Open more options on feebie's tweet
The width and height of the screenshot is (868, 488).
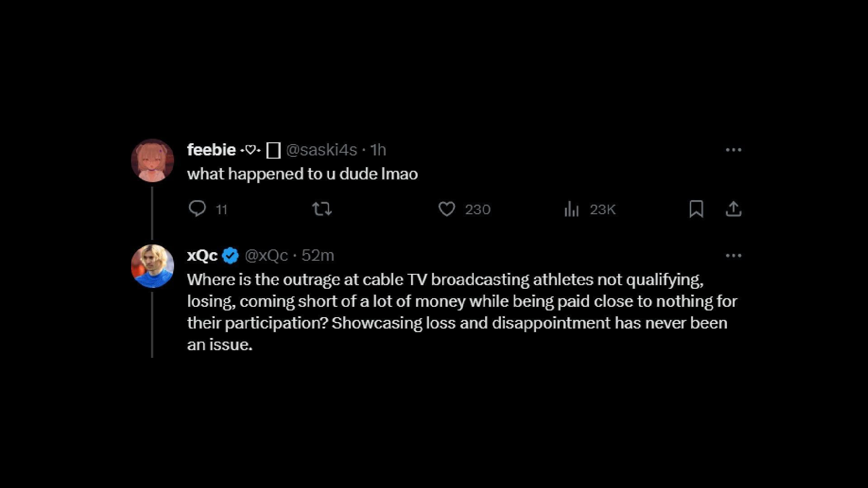click(733, 150)
